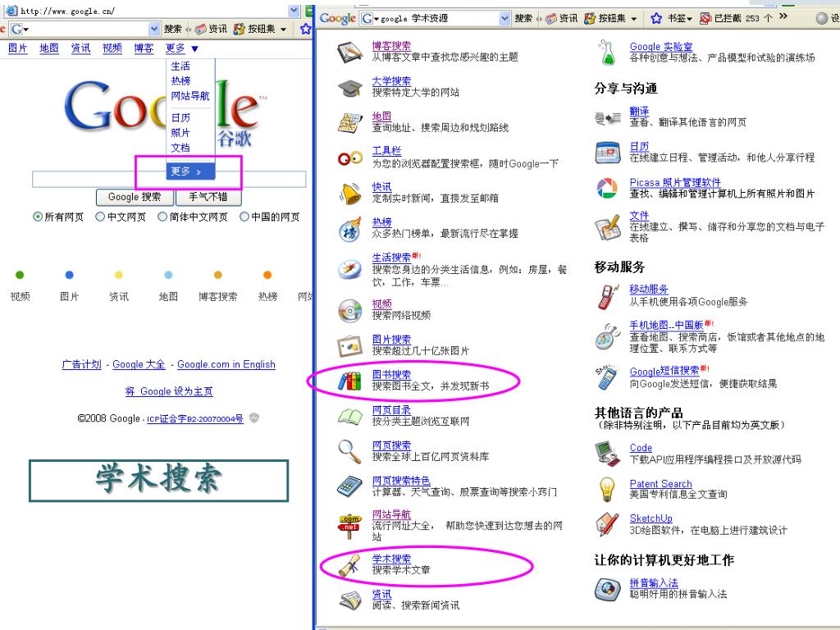Select the 所有网页 radio button
This screenshot has height=630, width=840.
coord(38,217)
